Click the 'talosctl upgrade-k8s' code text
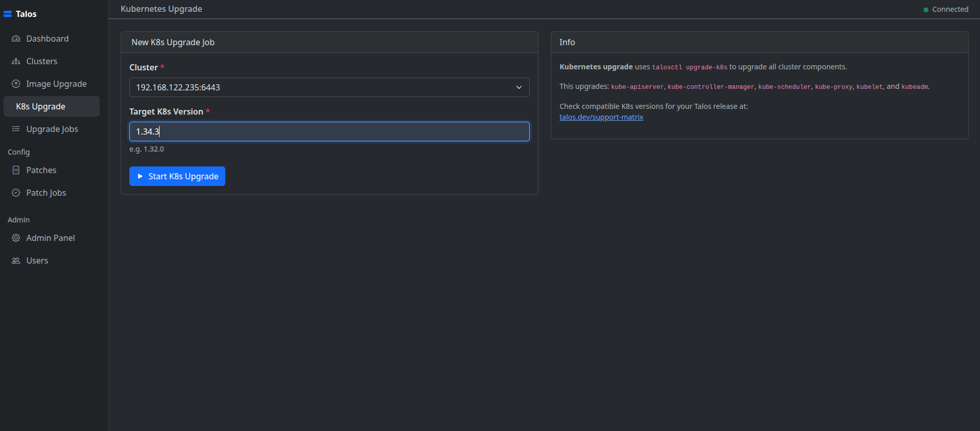980x431 pixels. [x=689, y=67]
